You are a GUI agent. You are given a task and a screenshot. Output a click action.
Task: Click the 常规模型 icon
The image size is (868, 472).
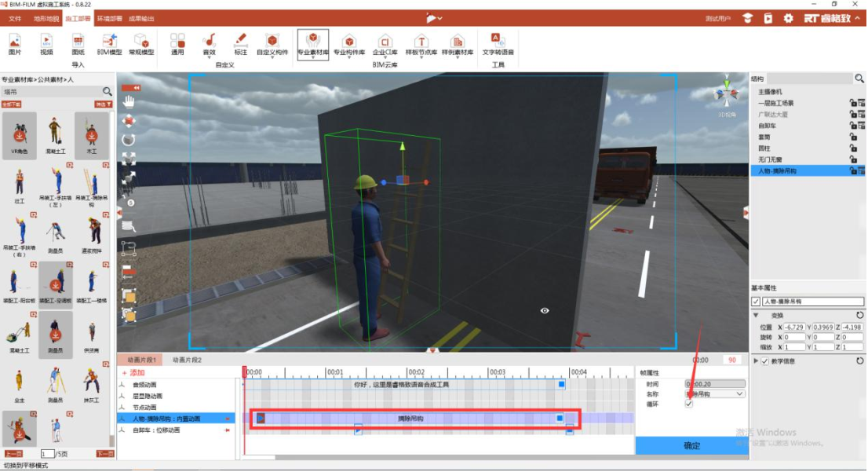(142, 44)
